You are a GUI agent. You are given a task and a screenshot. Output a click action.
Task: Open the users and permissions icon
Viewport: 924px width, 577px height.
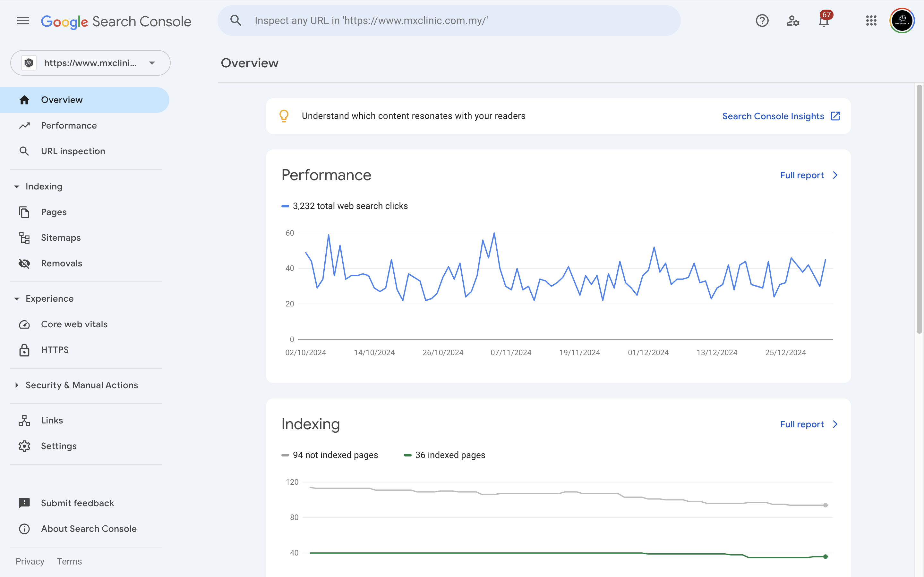(x=793, y=21)
